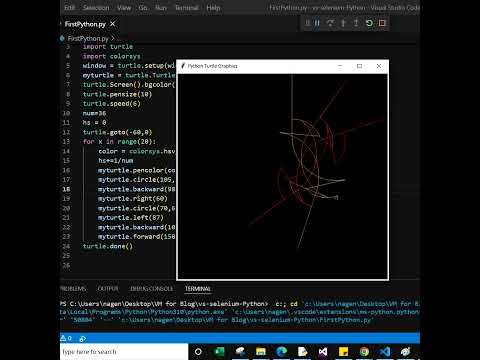Open VS Code blue icon on taskbar
The image size is (480, 360).
click(x=385, y=352)
